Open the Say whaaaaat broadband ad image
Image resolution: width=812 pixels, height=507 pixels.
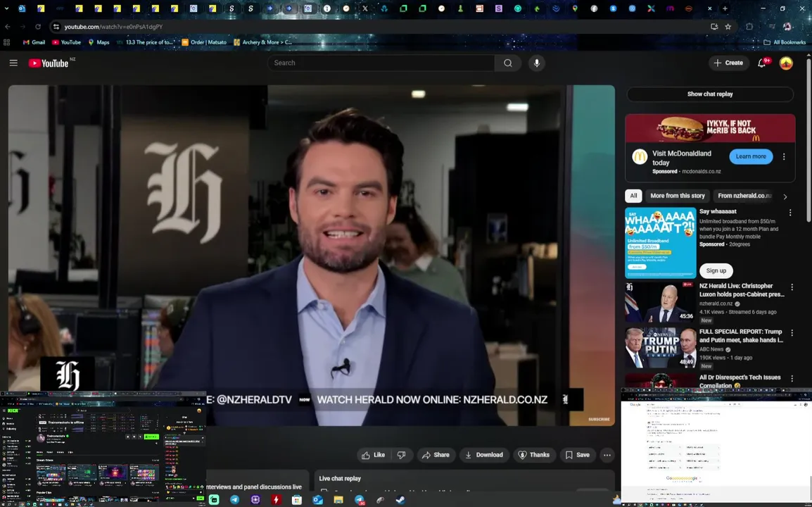pos(660,243)
